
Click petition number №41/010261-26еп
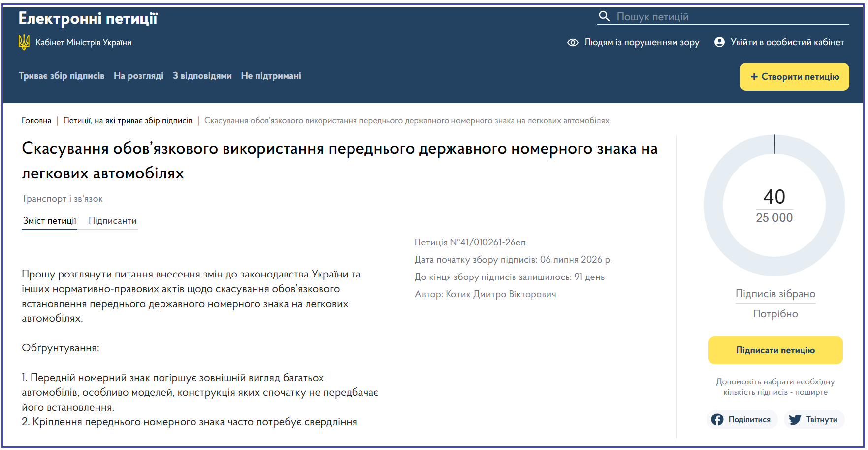point(470,242)
